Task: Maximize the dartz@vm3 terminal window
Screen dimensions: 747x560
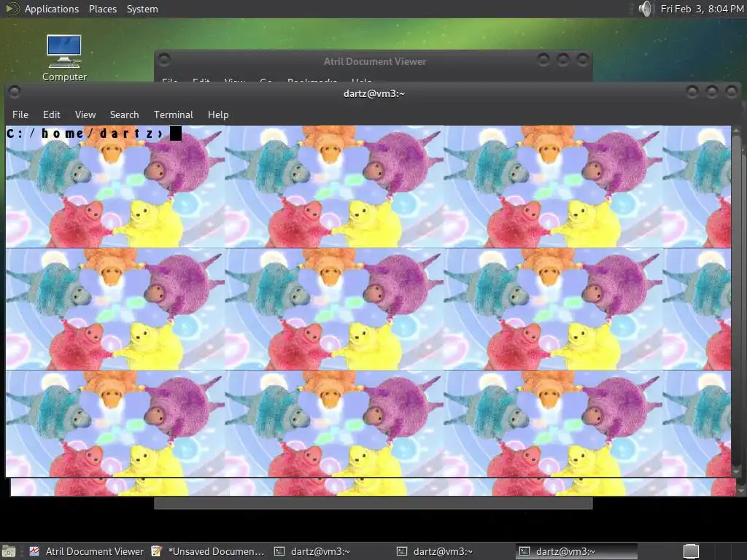Action: [712, 91]
